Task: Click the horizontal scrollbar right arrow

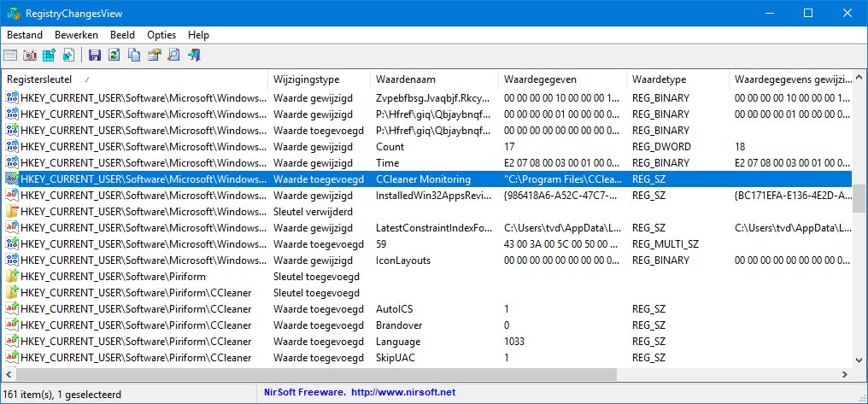Action: [x=845, y=375]
